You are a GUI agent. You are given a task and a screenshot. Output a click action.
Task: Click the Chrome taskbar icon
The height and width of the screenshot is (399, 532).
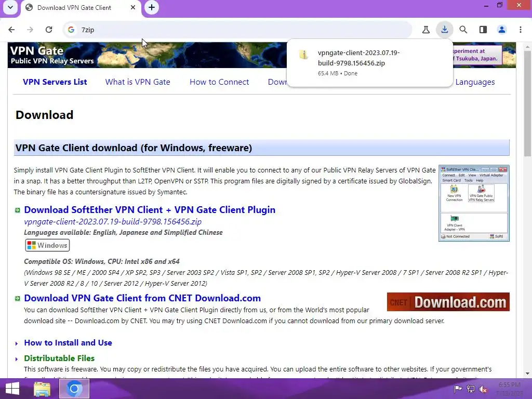tap(74, 389)
